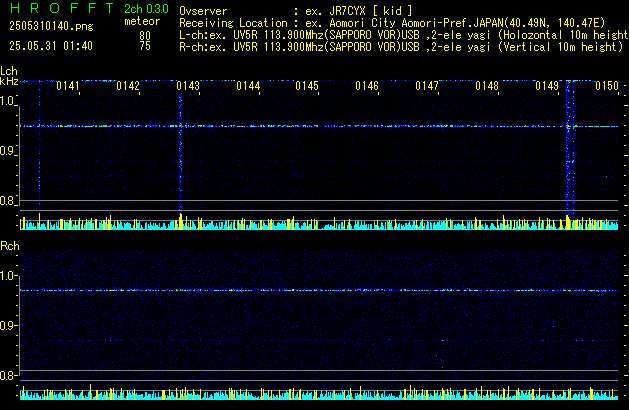Click the date stamp 25.05.31 01:40
629x410 pixels.
point(51,46)
